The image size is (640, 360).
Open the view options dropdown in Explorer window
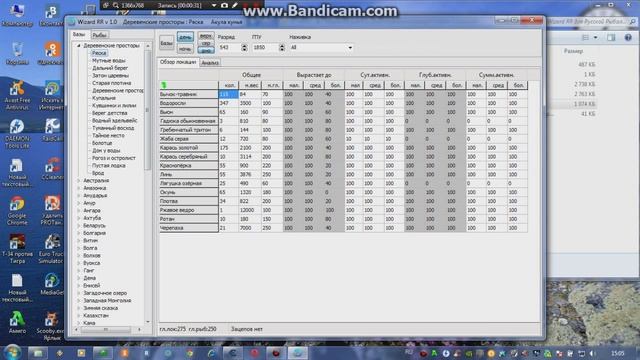point(596,38)
